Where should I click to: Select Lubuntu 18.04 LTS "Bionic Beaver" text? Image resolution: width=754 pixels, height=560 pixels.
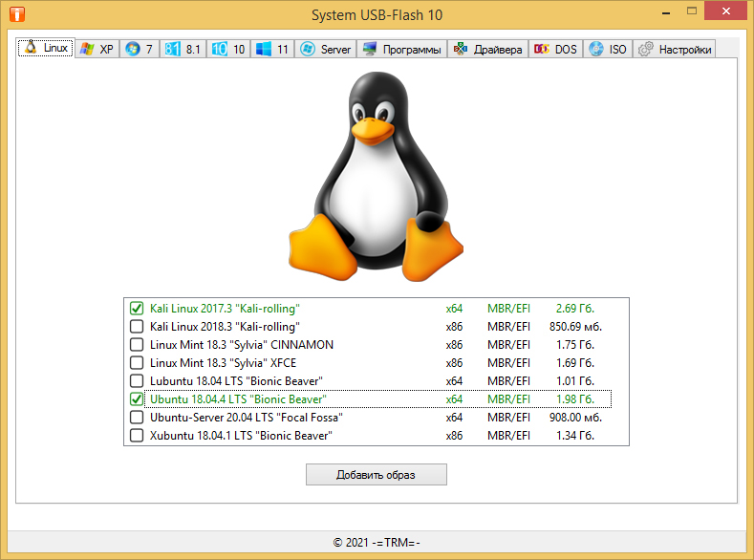236,381
